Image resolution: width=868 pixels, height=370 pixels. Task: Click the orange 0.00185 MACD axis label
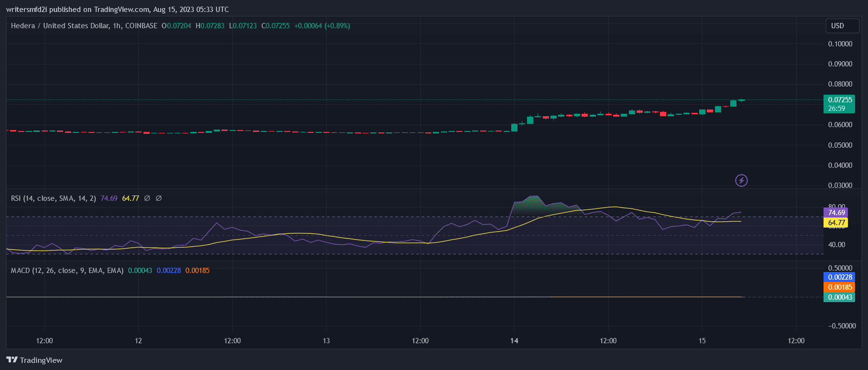[839, 287]
